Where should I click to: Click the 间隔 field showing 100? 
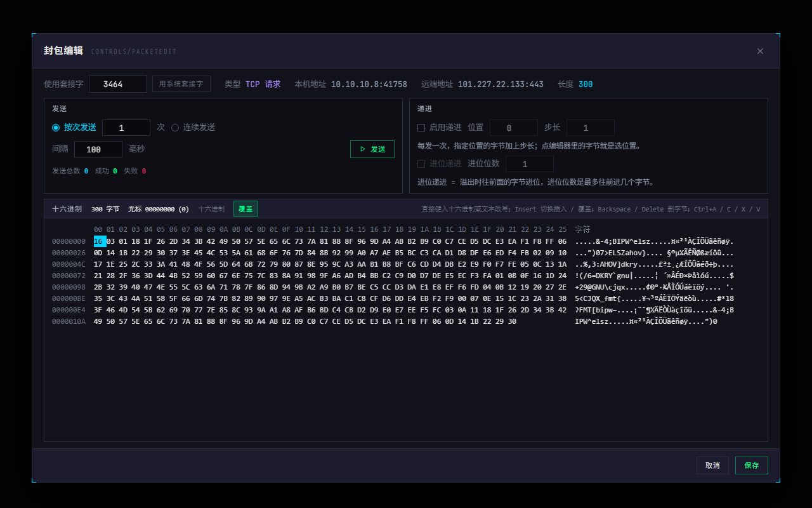[x=98, y=149]
